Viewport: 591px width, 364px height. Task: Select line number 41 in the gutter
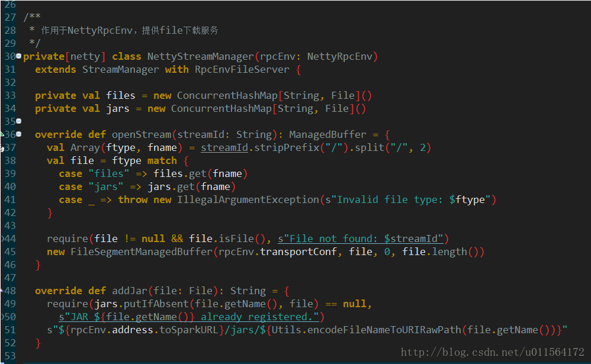pos(10,199)
